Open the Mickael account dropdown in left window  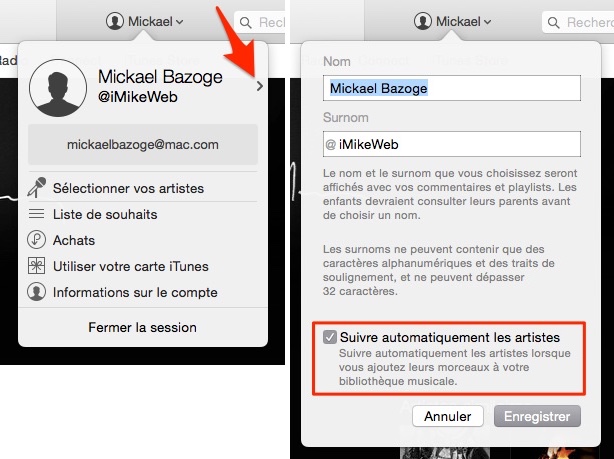[144, 22]
